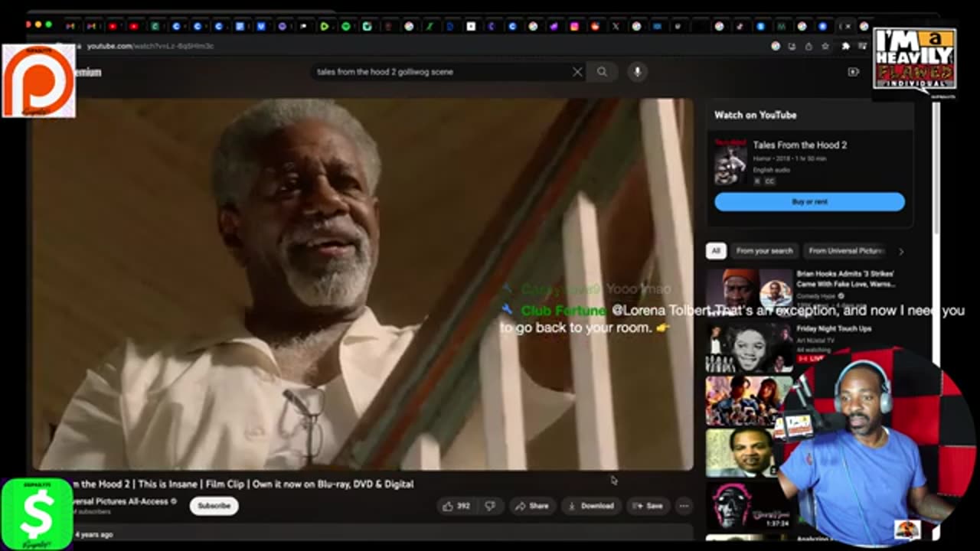
Task: Click the magnifier search button
Action: [x=603, y=72]
